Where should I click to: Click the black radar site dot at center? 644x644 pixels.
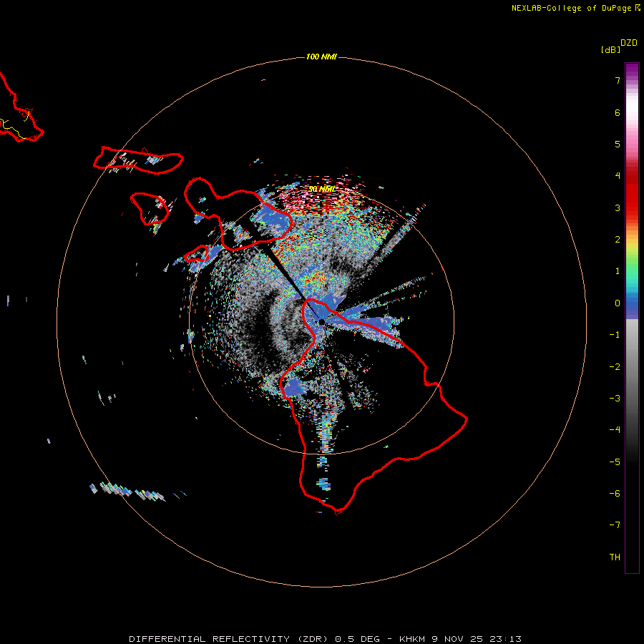321,321
